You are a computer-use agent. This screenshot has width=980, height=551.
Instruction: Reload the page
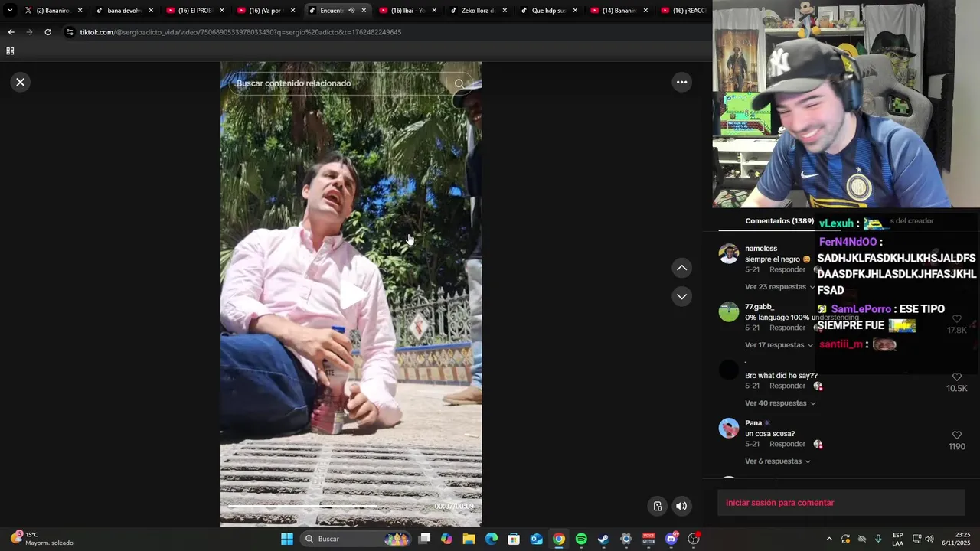[x=47, y=32]
